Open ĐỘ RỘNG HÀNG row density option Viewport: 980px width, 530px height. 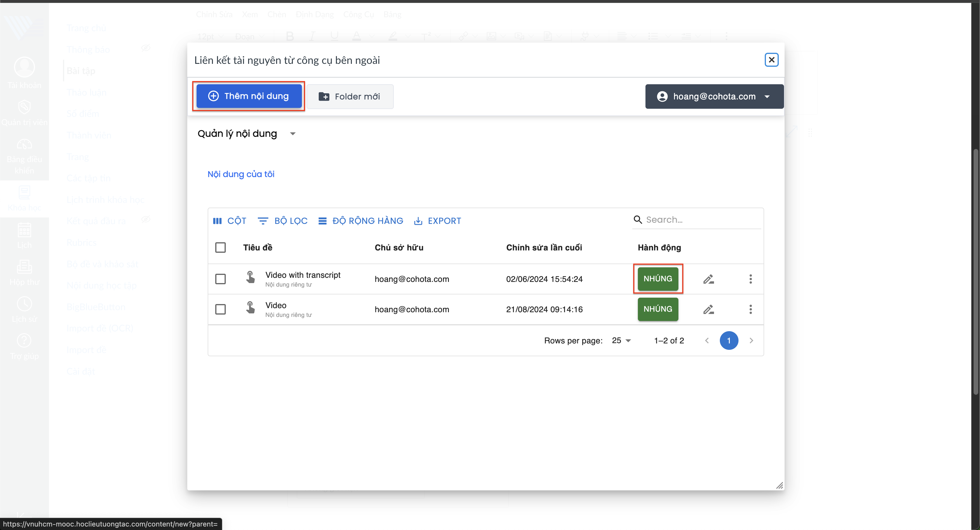[360, 221]
